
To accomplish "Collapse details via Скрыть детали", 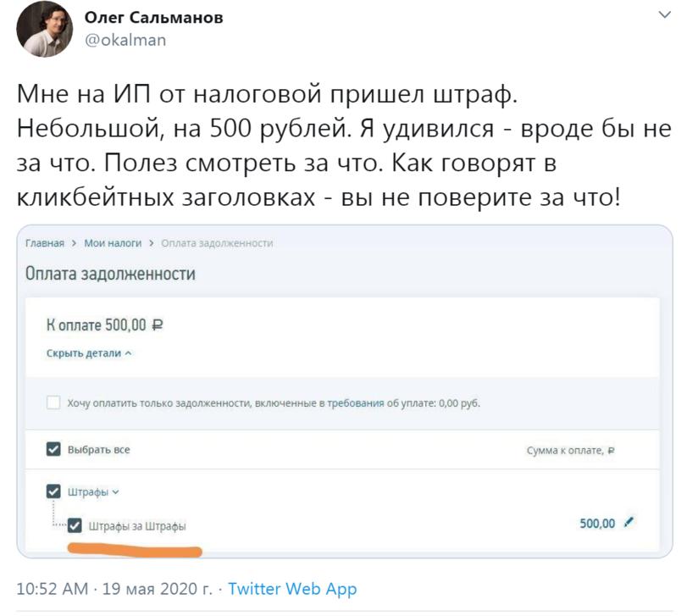I will (x=89, y=353).
